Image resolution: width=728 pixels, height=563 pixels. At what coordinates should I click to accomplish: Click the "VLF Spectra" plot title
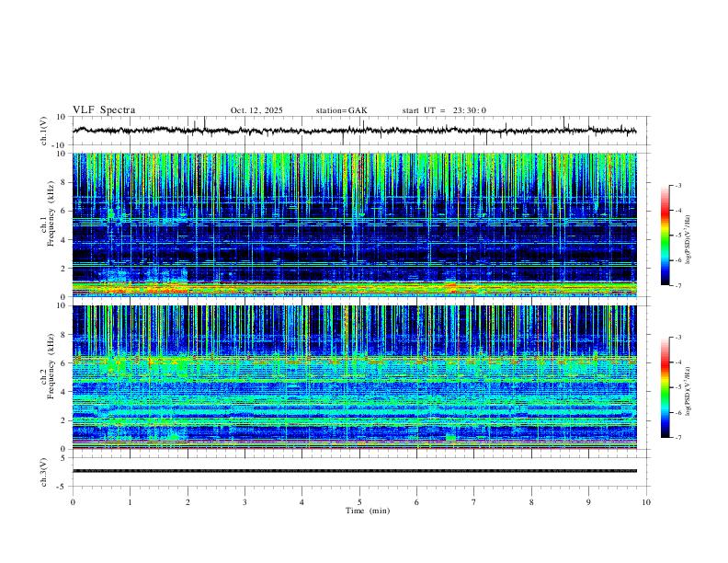pos(104,110)
